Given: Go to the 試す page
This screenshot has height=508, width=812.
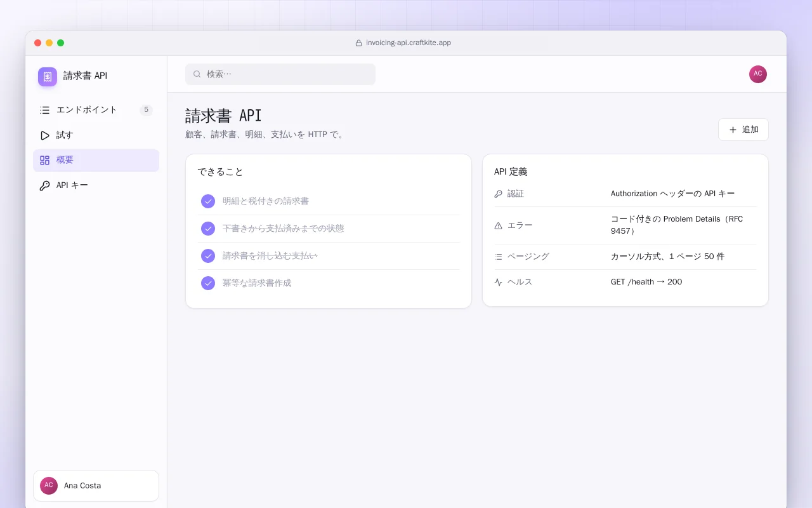Looking at the screenshot, I should [96, 135].
